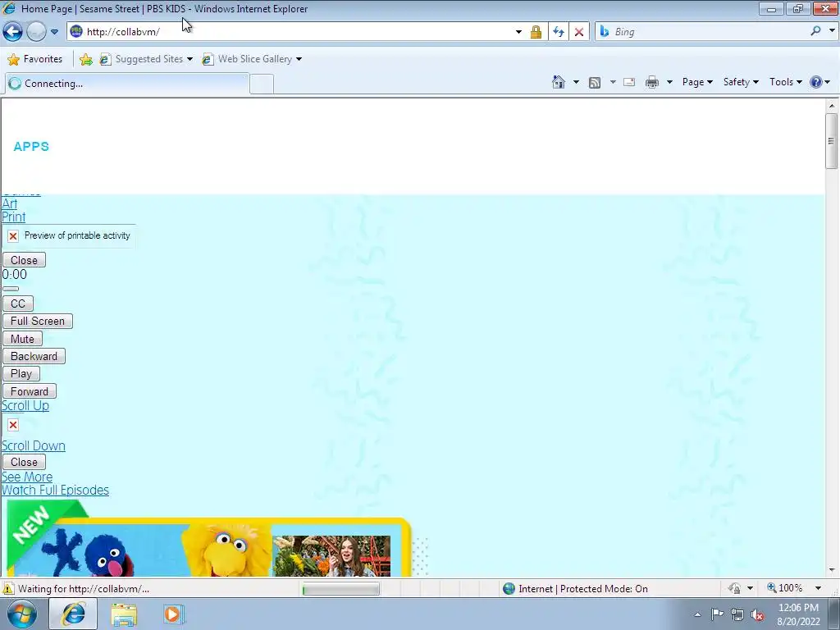Click the address bar showing http://collabvm/

click(x=290, y=32)
